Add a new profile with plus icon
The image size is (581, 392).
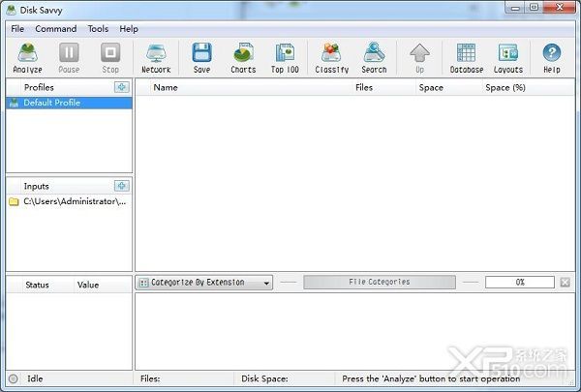click(x=122, y=87)
